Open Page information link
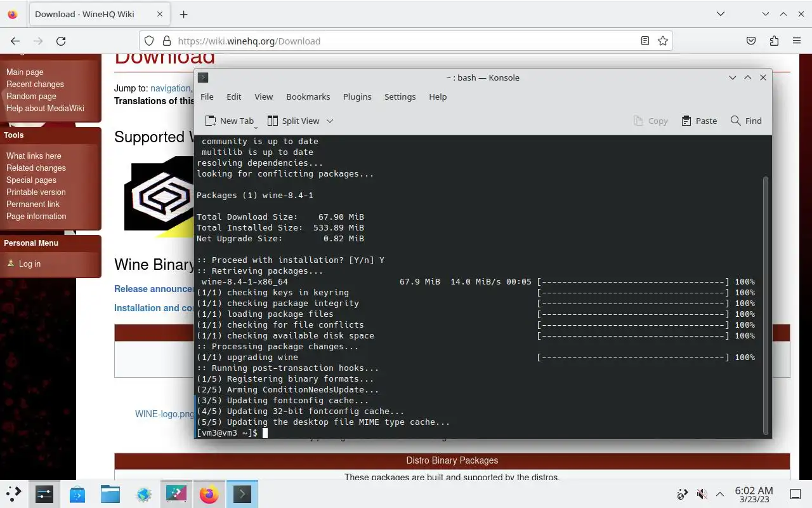The height and width of the screenshot is (508, 812). [x=36, y=216]
